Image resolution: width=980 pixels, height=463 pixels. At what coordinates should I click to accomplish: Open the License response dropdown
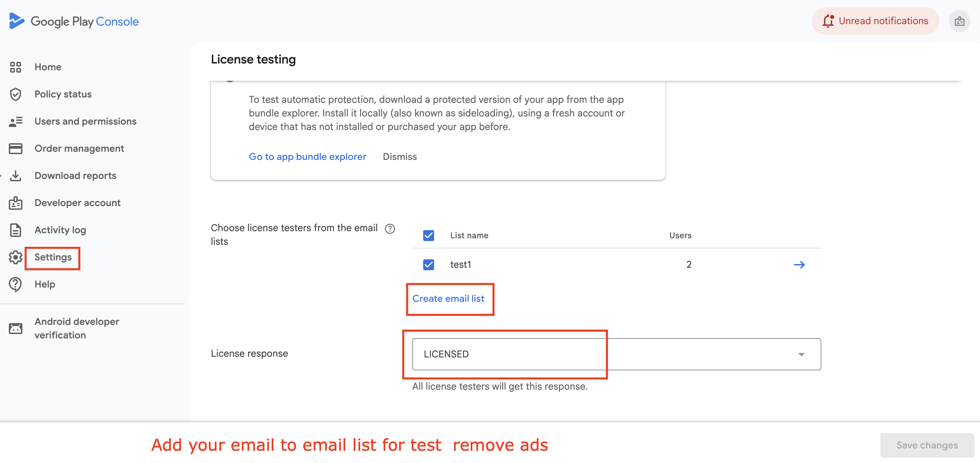point(616,354)
